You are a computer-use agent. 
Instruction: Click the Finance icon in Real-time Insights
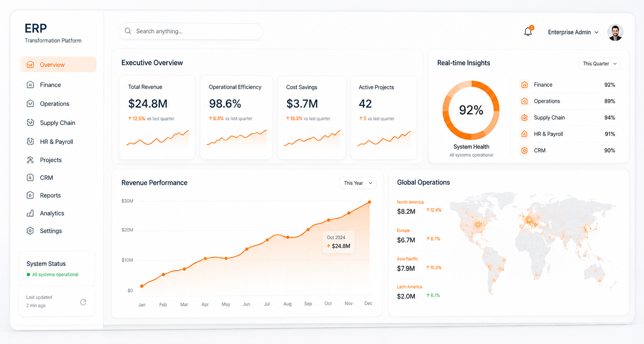tap(524, 85)
